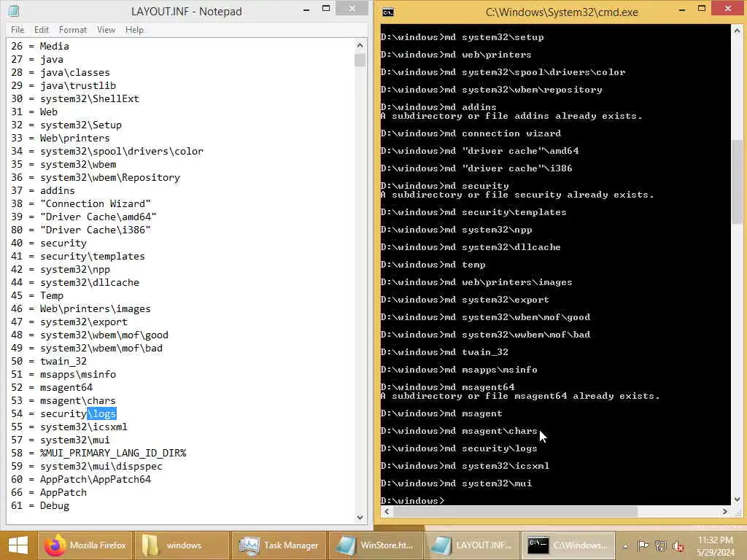This screenshot has height=560, width=747.
Task: Close the cmd.exe window
Action: coord(727,8)
